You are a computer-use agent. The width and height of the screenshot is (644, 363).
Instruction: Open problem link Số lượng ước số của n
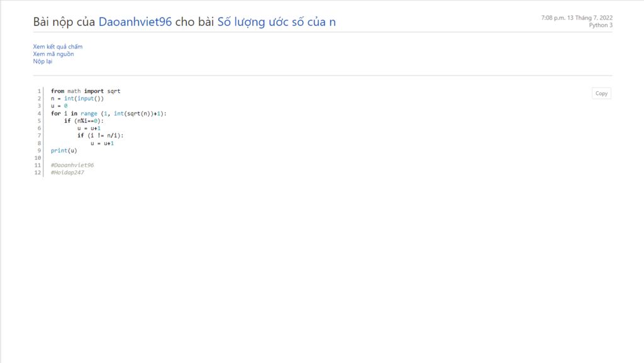coord(277,22)
